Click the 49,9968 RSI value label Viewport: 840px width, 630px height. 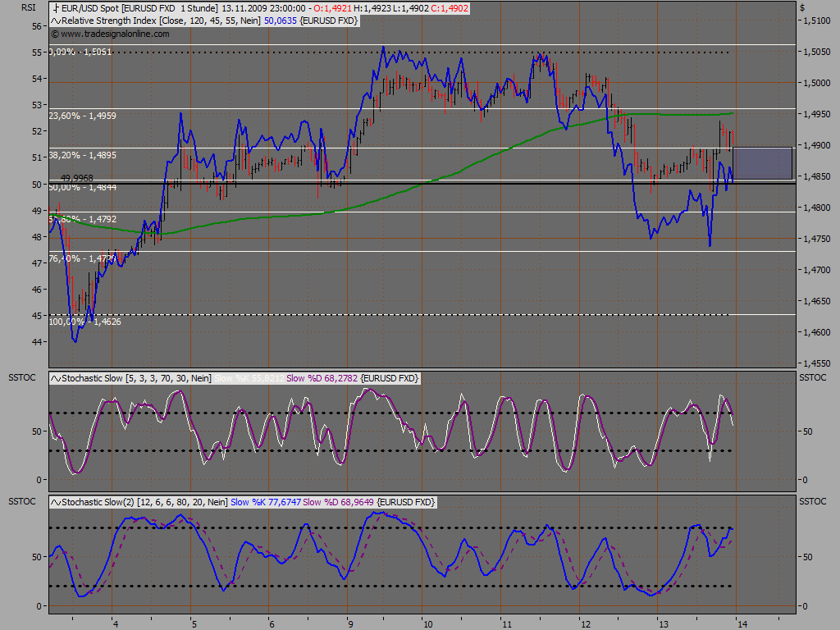(x=76, y=177)
